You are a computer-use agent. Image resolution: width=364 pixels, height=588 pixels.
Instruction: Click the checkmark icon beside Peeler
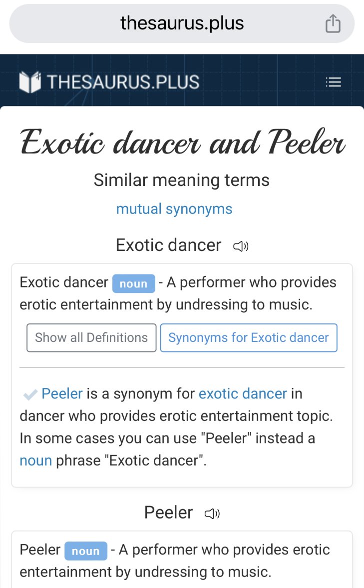30,394
